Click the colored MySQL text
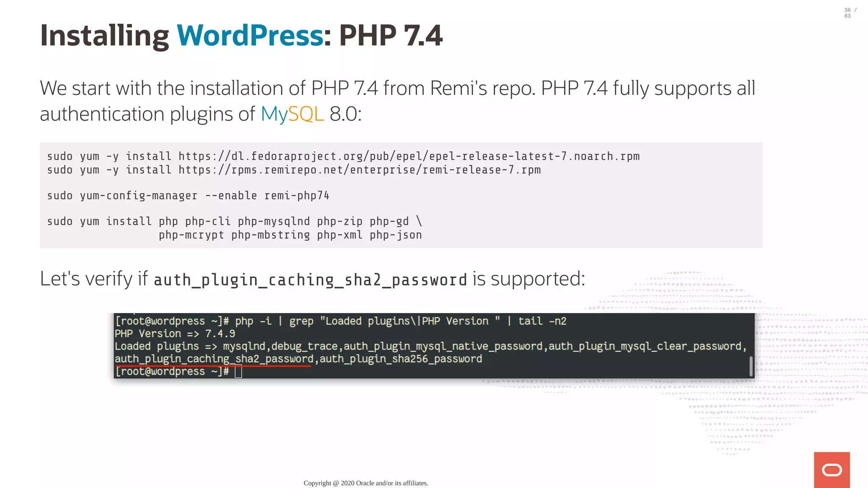The height and width of the screenshot is (488, 868). [292, 114]
